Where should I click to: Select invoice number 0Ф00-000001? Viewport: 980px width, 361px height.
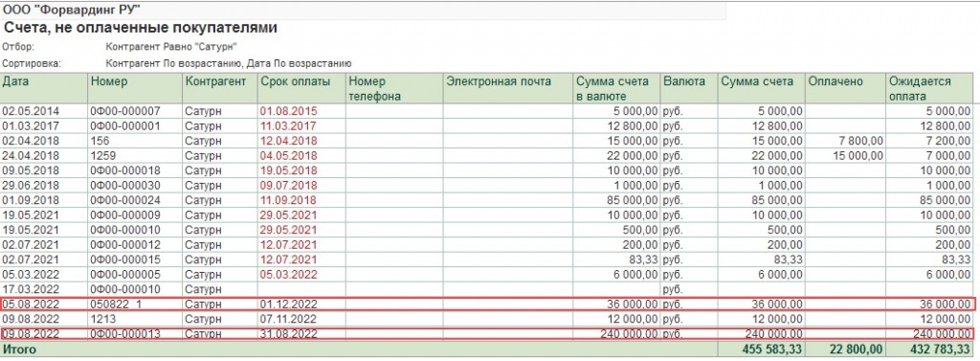(125, 125)
